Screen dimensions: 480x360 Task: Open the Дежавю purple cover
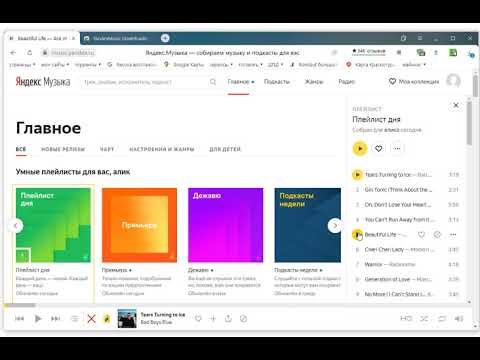225,225
